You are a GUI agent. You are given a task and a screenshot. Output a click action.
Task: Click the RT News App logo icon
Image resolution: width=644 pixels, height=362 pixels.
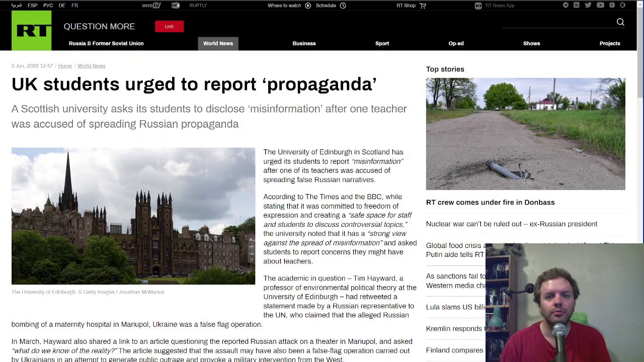coord(478,6)
